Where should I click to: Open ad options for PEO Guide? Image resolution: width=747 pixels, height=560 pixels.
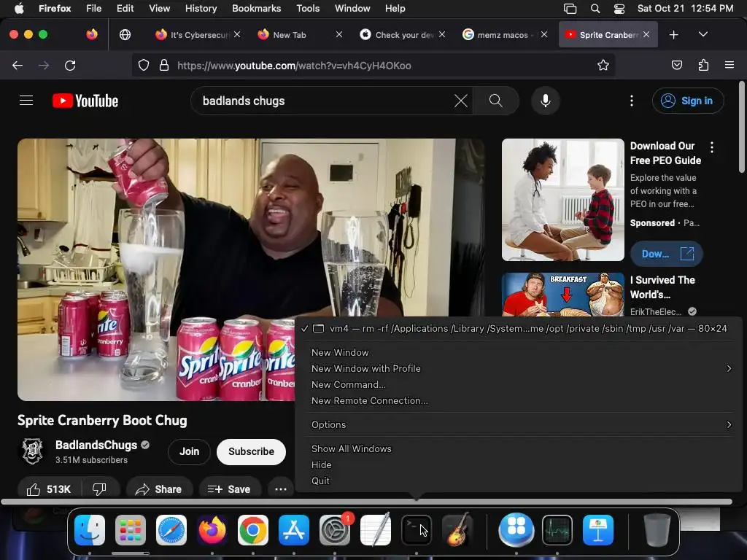(x=712, y=147)
